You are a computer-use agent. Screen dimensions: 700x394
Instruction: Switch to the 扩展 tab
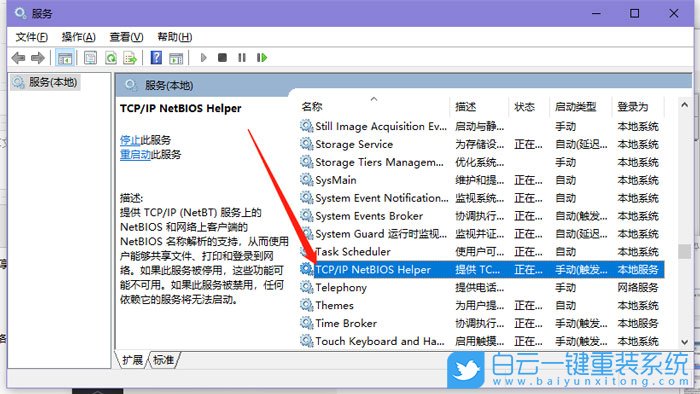[x=132, y=360]
